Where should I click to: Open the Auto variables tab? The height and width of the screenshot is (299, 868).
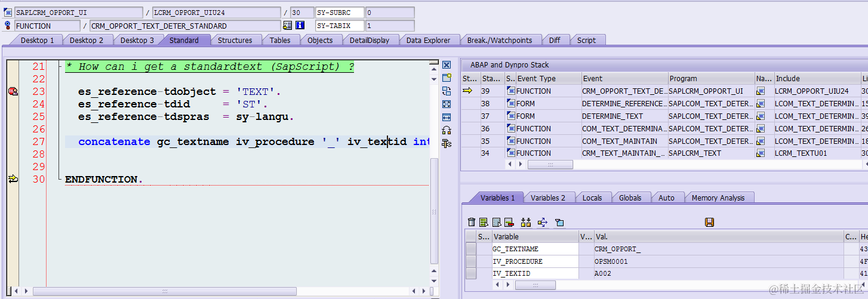click(666, 198)
